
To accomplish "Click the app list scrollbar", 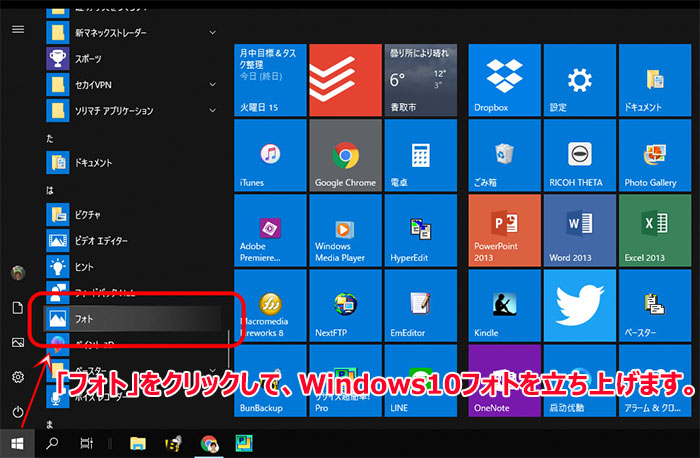I will [x=229, y=348].
